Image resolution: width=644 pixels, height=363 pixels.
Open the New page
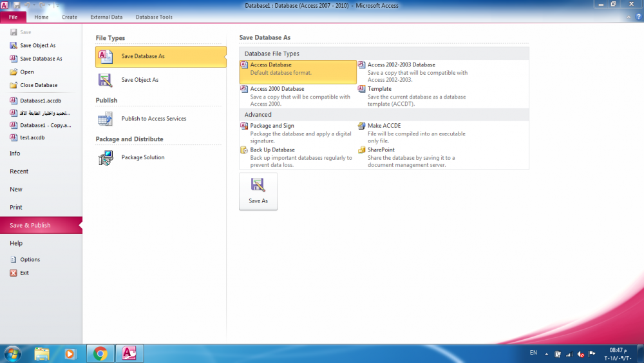click(16, 190)
